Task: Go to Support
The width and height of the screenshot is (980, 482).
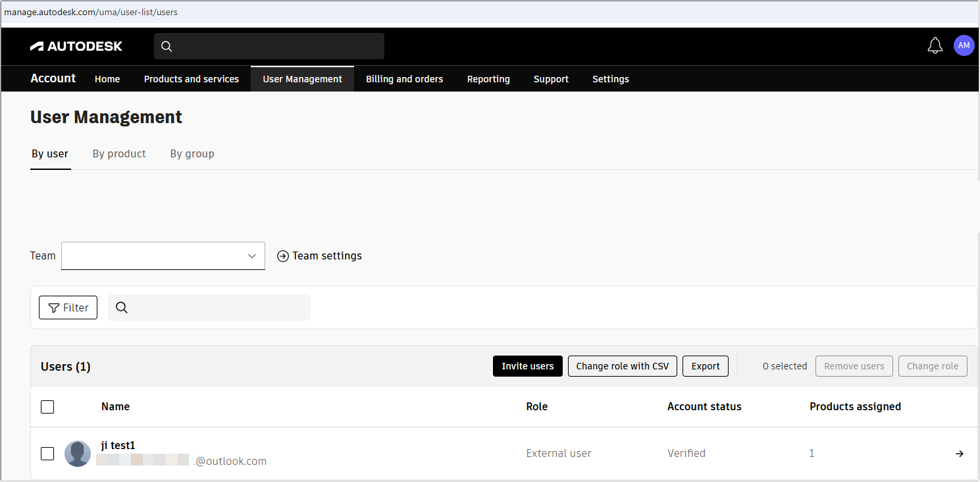Action: click(x=551, y=79)
